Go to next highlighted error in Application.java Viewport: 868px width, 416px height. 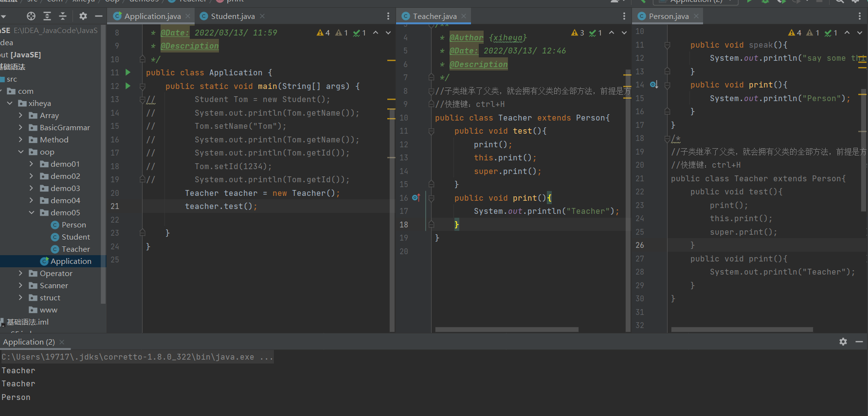click(x=388, y=33)
